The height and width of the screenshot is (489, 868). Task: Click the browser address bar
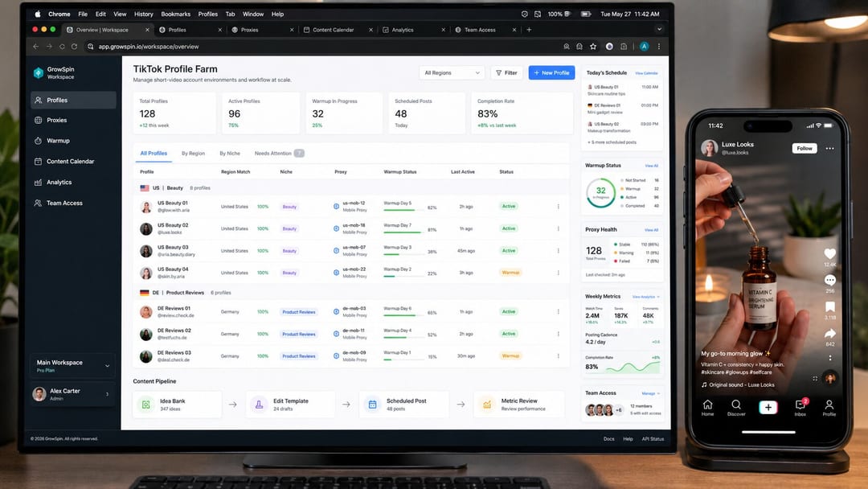[321, 47]
